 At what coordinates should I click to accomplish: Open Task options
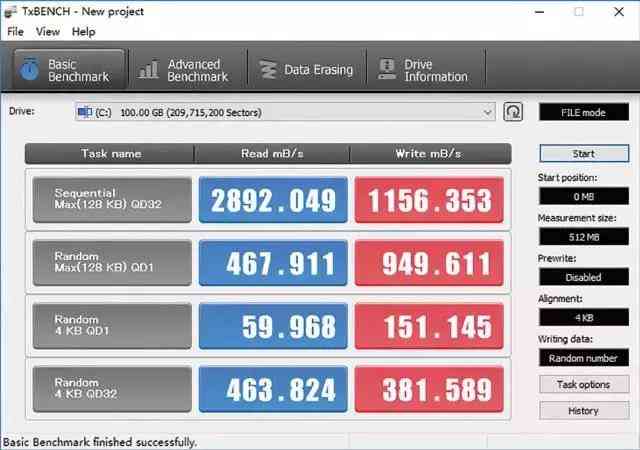point(583,384)
